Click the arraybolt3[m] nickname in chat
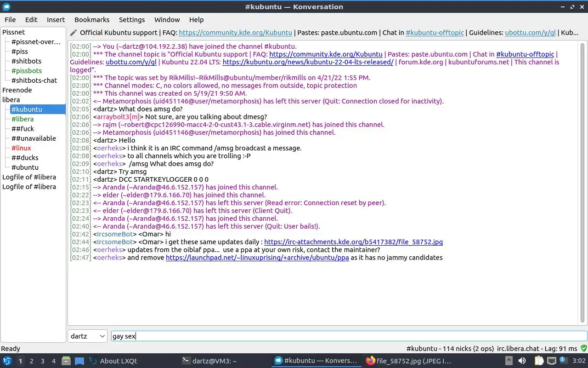The width and height of the screenshot is (588, 368). click(x=118, y=117)
